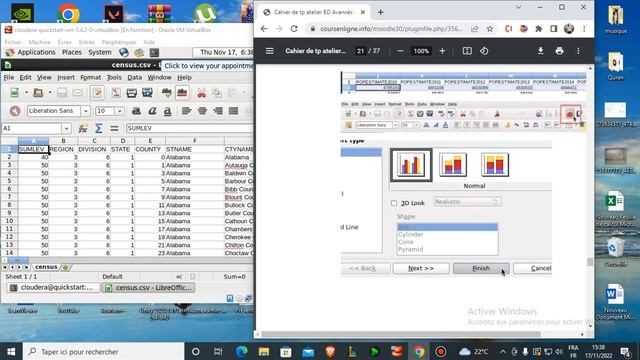Click the Export as PDF icon in LibreOffice

click(116, 93)
